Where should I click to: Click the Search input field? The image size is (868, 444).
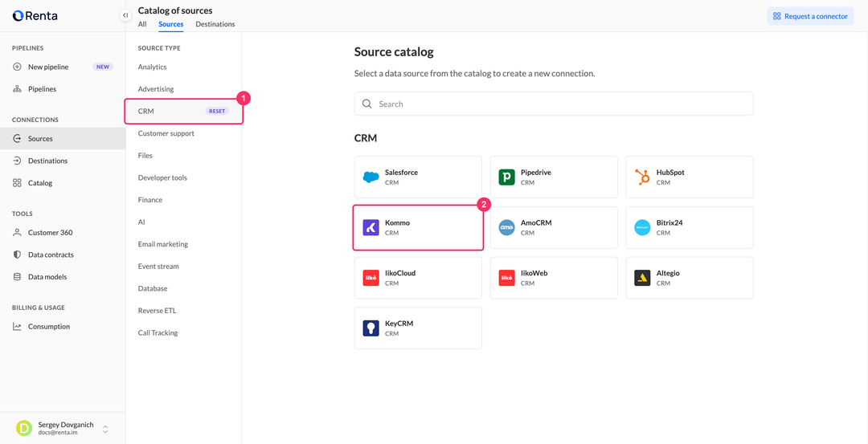point(554,104)
